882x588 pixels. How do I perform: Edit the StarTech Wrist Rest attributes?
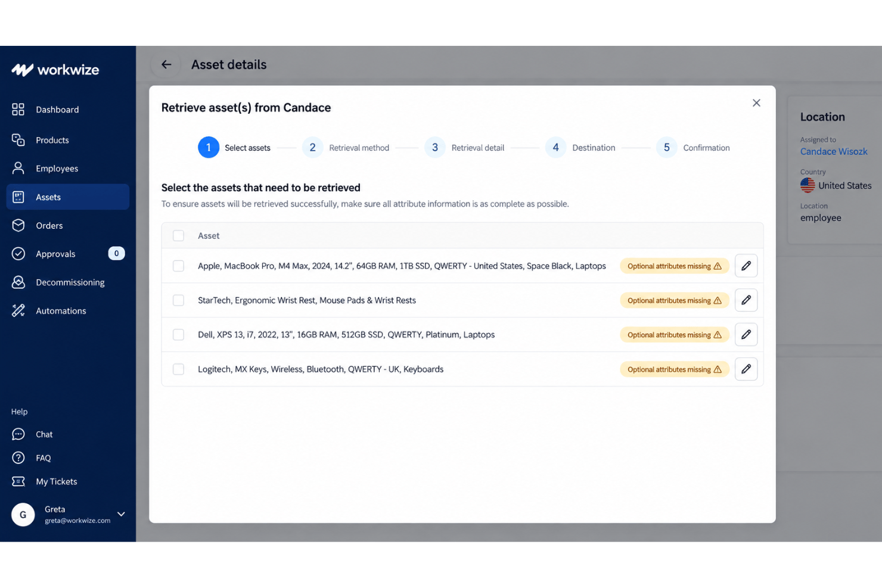746,300
